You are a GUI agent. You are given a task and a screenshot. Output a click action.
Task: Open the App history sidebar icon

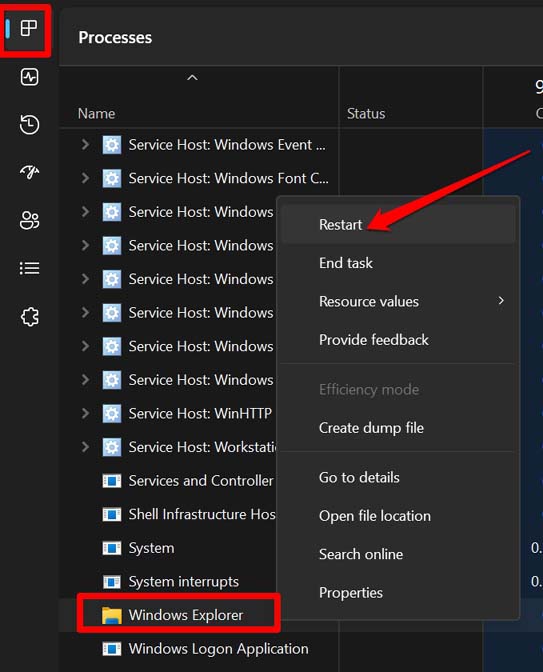[x=30, y=125]
